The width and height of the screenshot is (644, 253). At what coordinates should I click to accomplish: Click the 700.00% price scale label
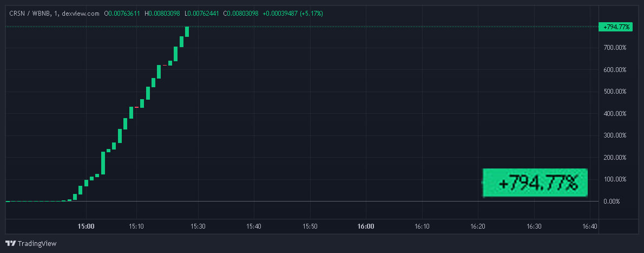click(x=615, y=48)
